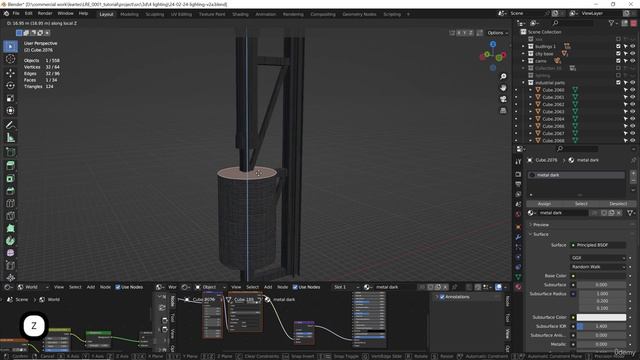Select the Smooth tool
Screen dimensions: 640x360
pos(11,253)
